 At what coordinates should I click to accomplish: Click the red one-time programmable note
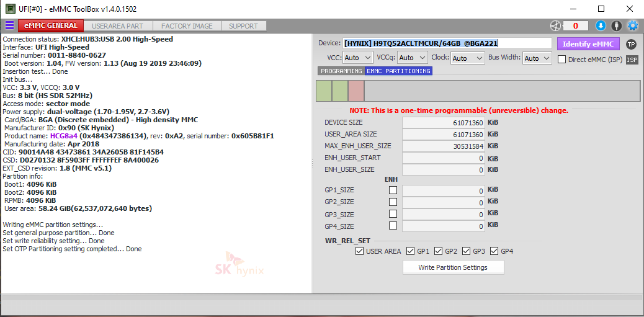[458, 110]
